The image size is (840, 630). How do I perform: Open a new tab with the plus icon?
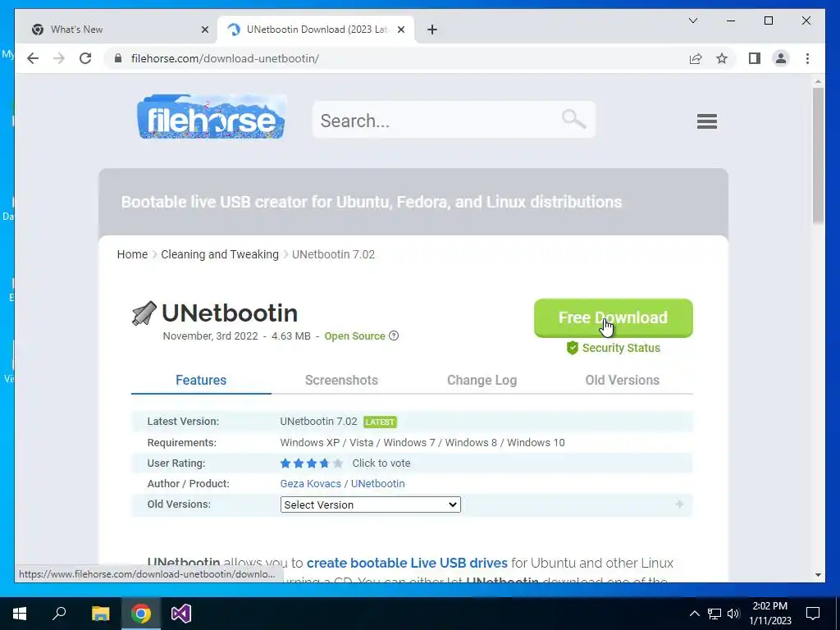coord(432,30)
